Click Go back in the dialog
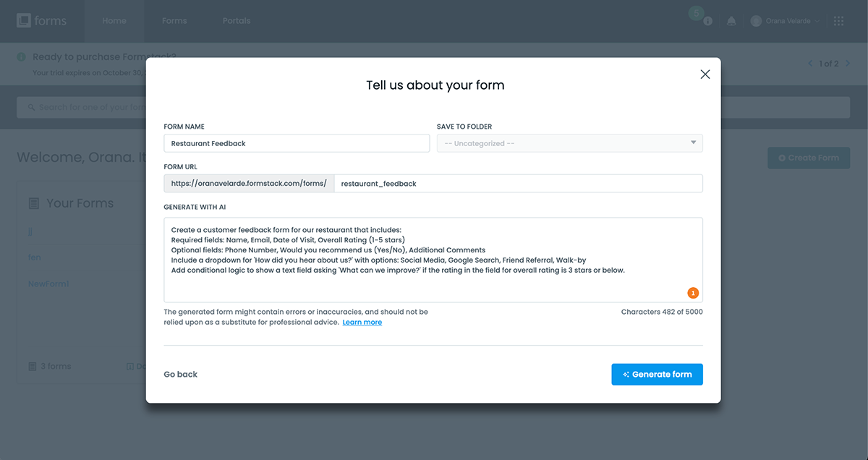 (x=181, y=375)
